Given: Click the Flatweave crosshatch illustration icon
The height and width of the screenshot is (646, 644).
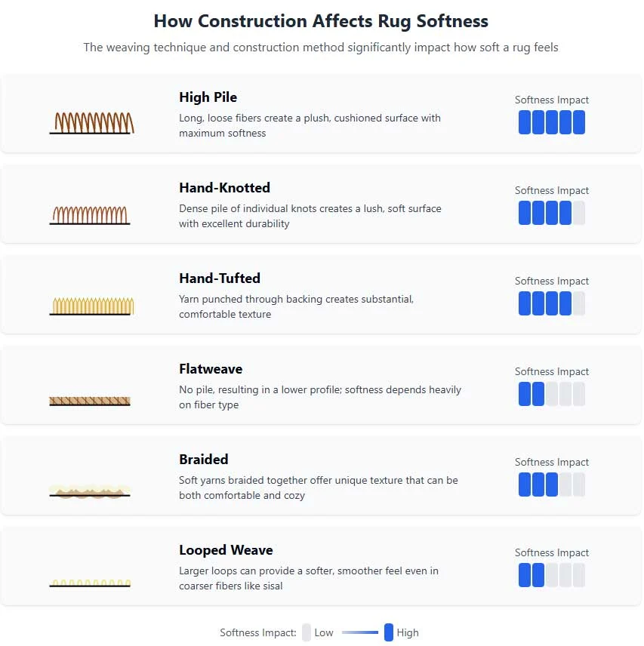Looking at the screenshot, I should (90, 401).
